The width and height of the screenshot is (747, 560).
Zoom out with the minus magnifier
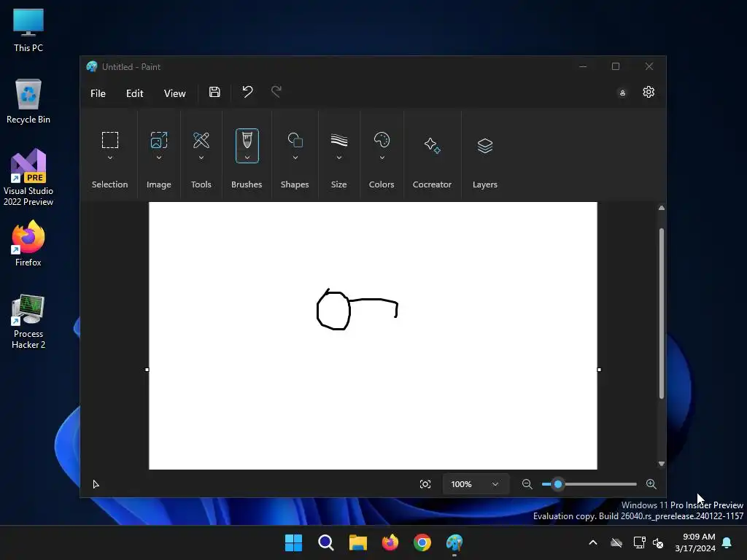527,484
